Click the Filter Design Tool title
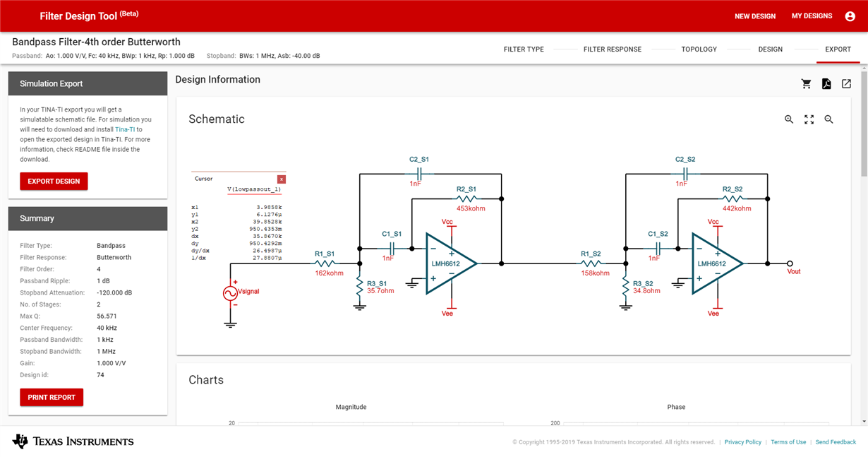This screenshot has height=457, width=868. point(88,16)
